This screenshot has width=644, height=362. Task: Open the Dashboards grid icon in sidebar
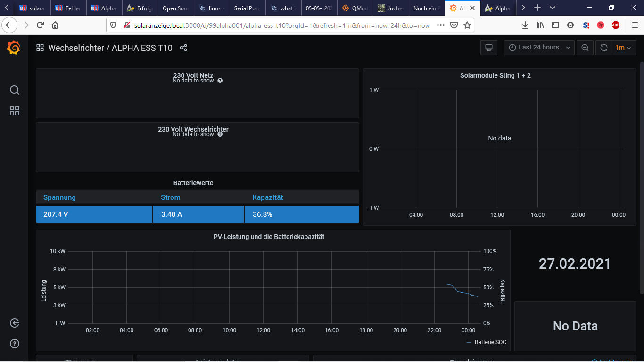(15, 111)
